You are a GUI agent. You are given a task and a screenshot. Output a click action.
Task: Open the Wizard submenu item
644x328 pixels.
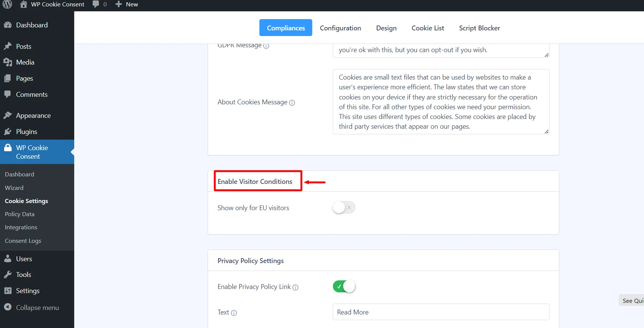(x=14, y=188)
